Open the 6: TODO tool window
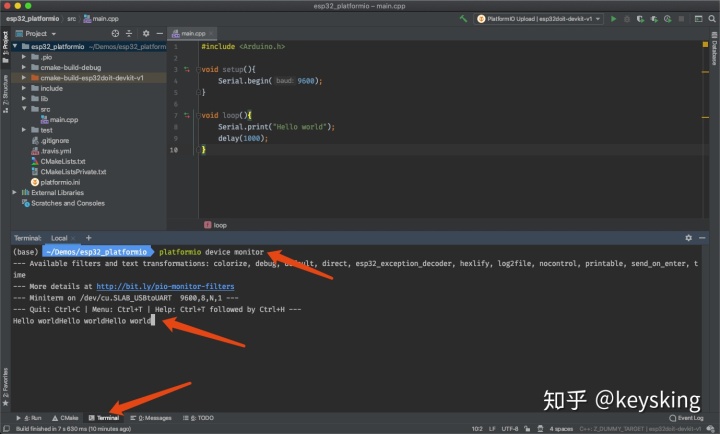720x434 pixels. point(198,418)
